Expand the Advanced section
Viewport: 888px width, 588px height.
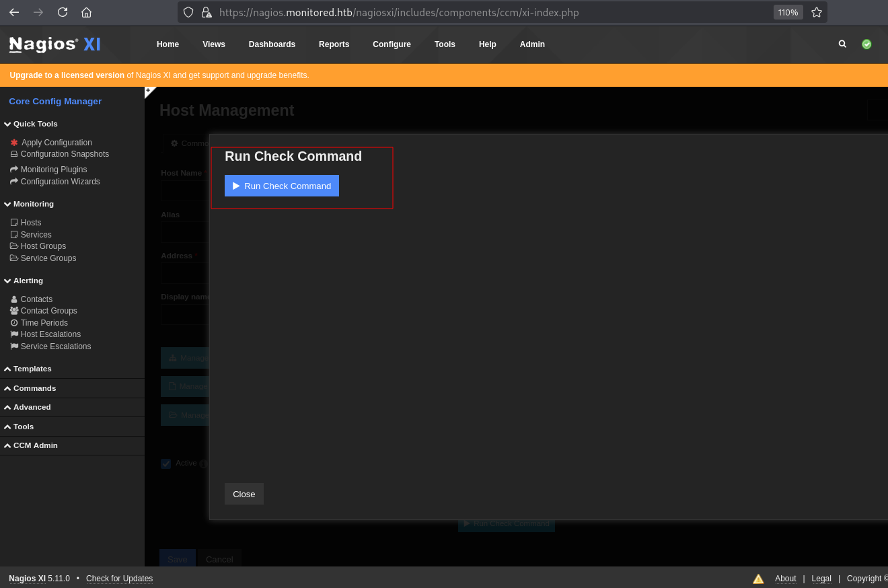[x=28, y=407]
